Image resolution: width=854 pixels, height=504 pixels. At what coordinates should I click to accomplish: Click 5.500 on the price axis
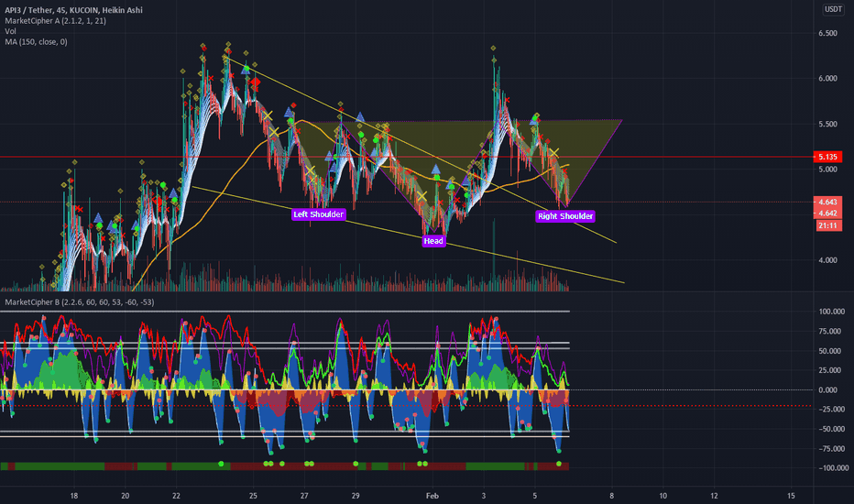point(827,125)
